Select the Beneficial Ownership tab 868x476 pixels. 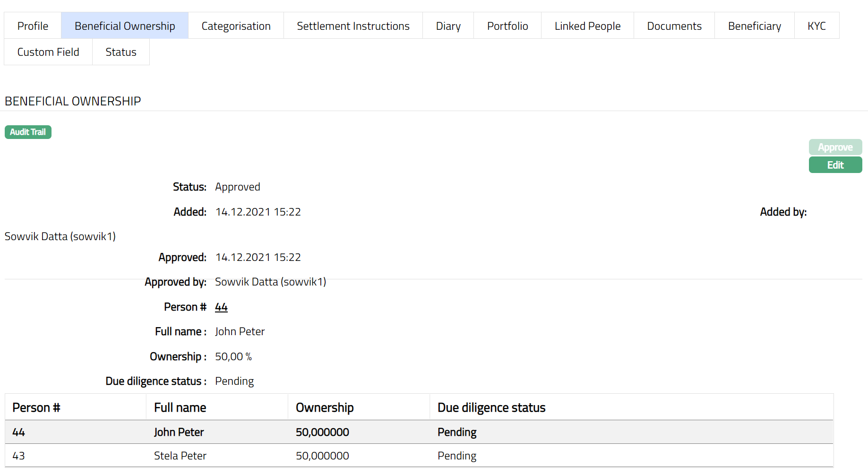tap(125, 26)
